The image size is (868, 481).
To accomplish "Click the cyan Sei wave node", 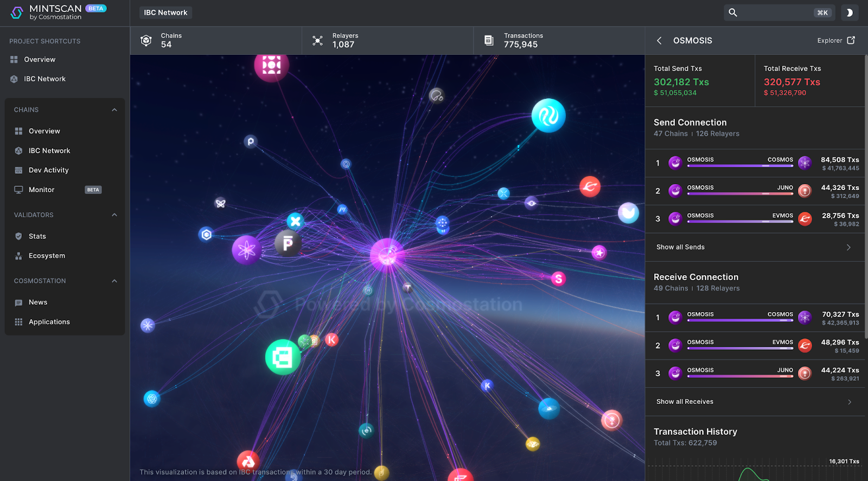I will coord(548,116).
